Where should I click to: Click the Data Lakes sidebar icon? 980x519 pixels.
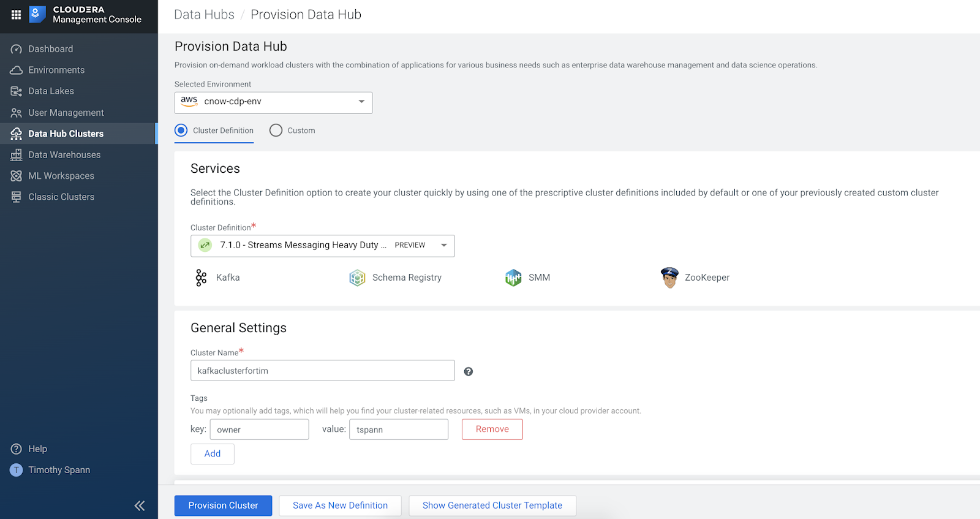pos(17,91)
